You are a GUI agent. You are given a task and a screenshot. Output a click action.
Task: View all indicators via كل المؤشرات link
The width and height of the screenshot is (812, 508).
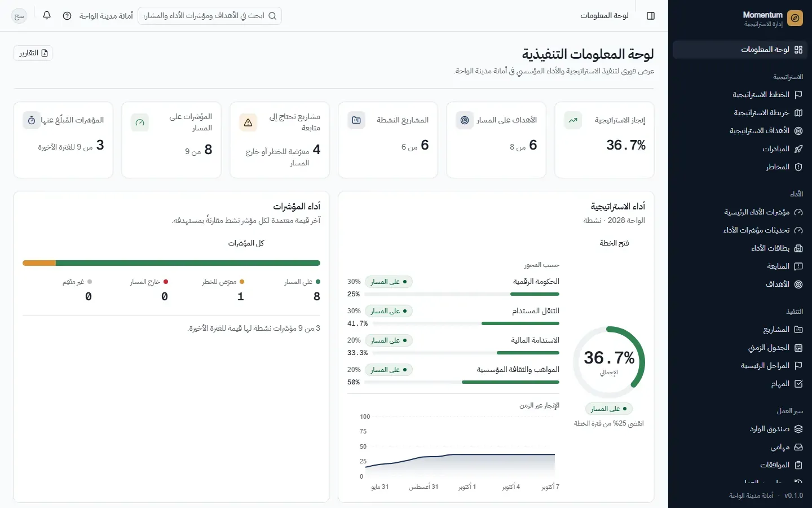[x=246, y=243]
